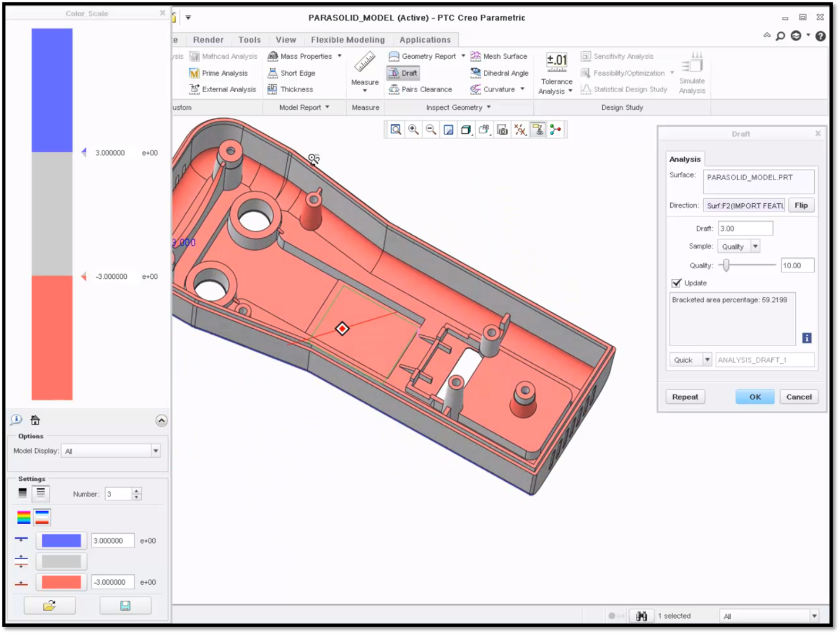Select the Analysis tab in Draft dialog

tap(685, 159)
